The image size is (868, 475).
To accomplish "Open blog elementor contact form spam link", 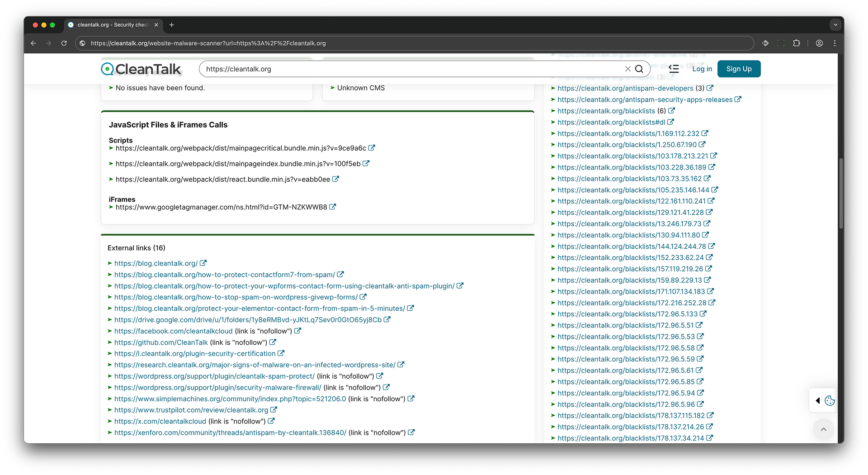I will (x=259, y=309).
